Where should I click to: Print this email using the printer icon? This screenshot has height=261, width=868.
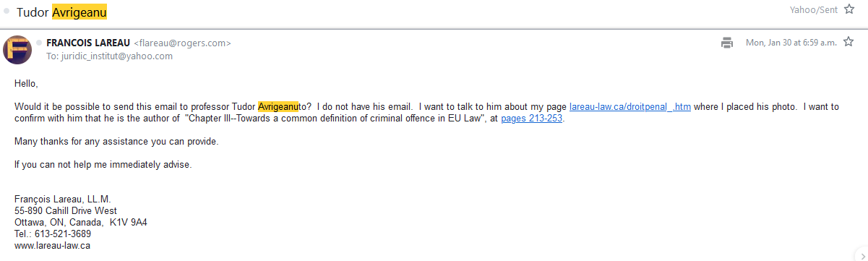click(727, 43)
